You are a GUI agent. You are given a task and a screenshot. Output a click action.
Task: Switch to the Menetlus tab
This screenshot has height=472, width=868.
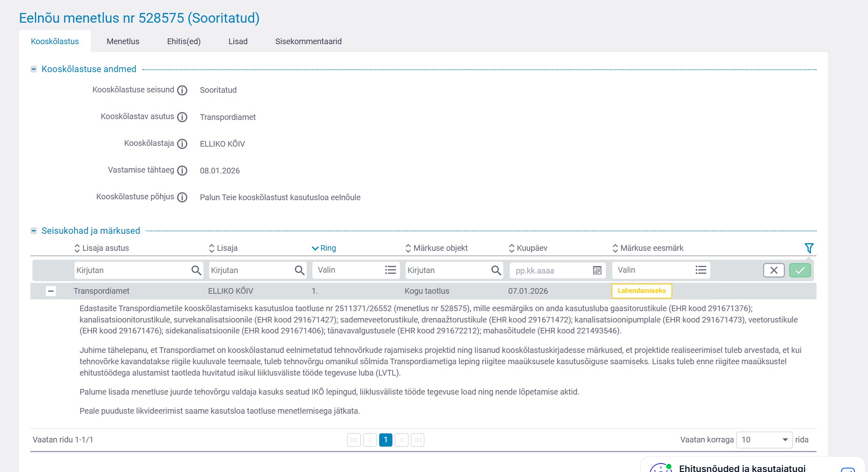pyautogui.click(x=123, y=41)
